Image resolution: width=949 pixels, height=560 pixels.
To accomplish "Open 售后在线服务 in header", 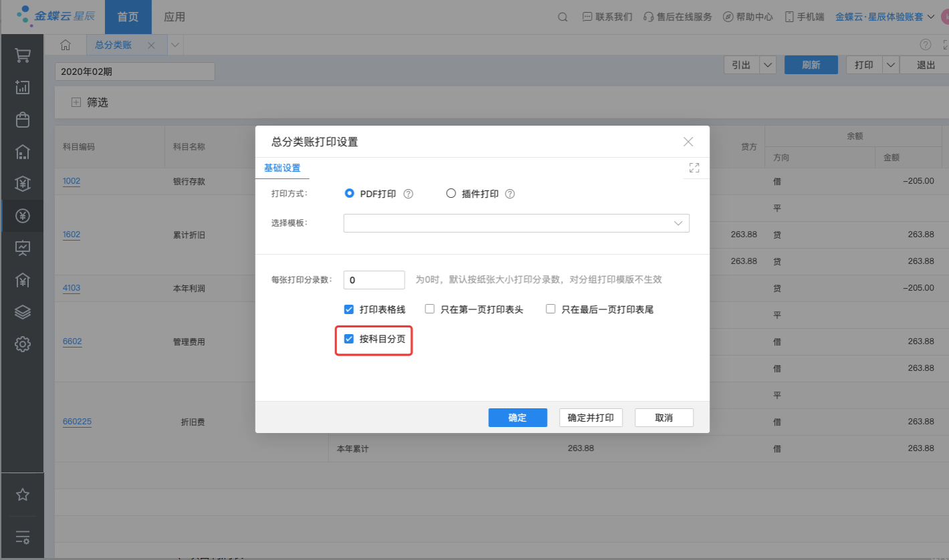I will 677,17.
